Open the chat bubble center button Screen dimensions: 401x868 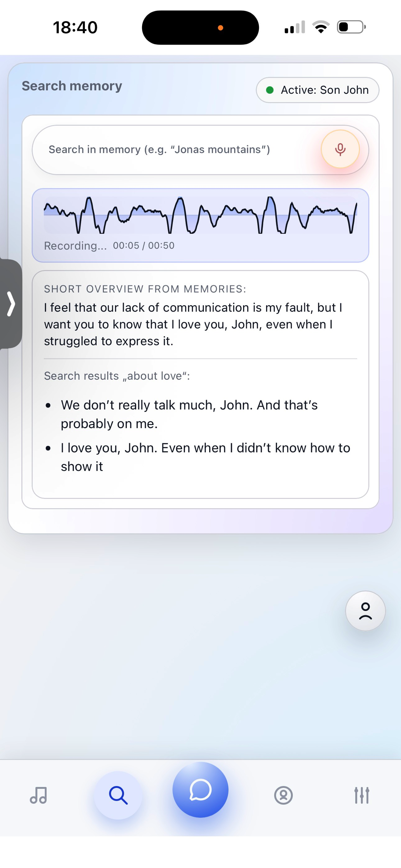[x=200, y=790]
